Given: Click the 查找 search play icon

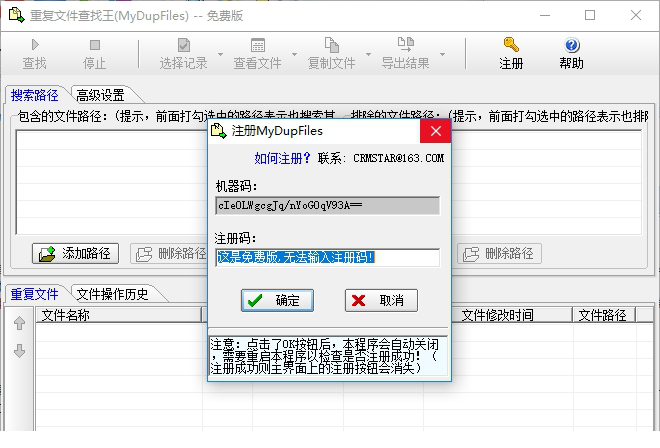Looking at the screenshot, I should (x=35, y=45).
